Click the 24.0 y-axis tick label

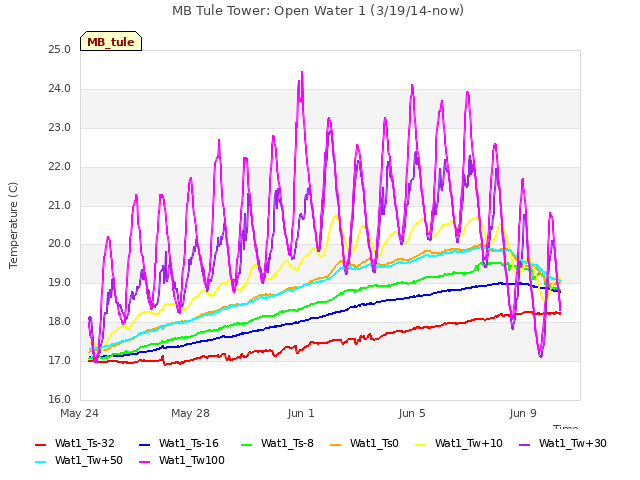pos(60,89)
